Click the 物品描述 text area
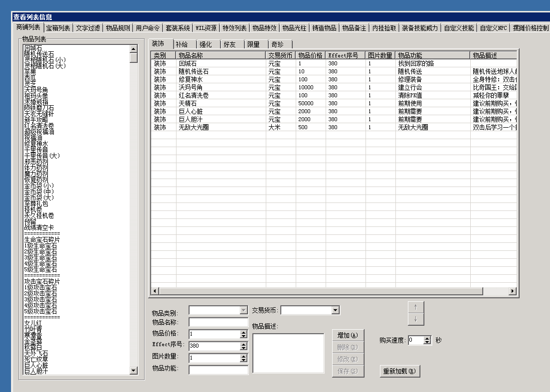This screenshot has height=392, width=550. point(288,353)
